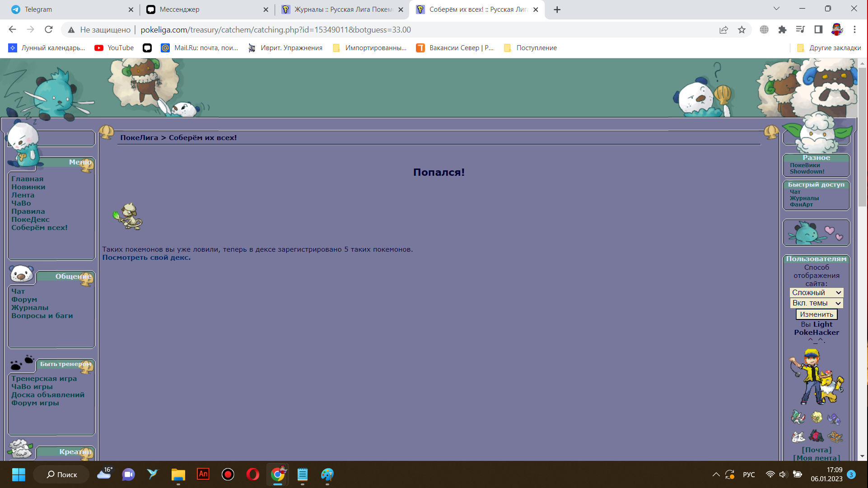Open the ФанАрт quick access link

coord(801,205)
